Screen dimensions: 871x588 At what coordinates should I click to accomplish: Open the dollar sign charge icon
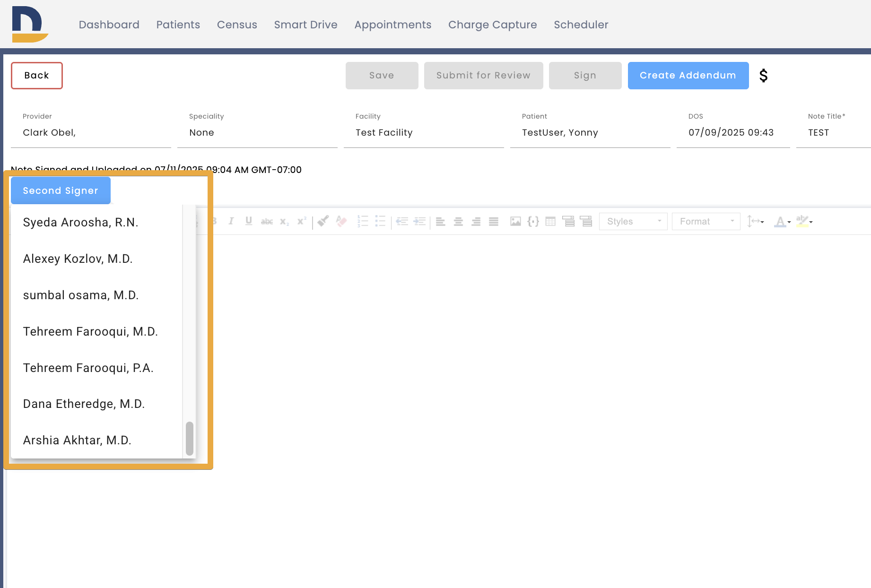click(x=763, y=76)
